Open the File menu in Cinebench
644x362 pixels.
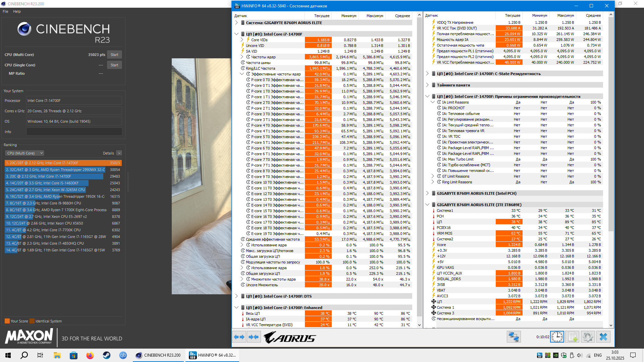(x=5, y=11)
